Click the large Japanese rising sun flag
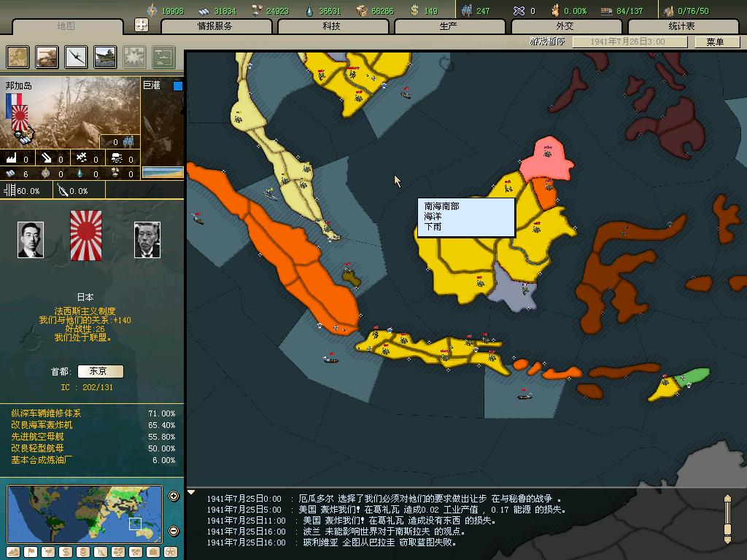Image resolution: width=747 pixels, height=560 pixels. pyautogui.click(x=86, y=236)
